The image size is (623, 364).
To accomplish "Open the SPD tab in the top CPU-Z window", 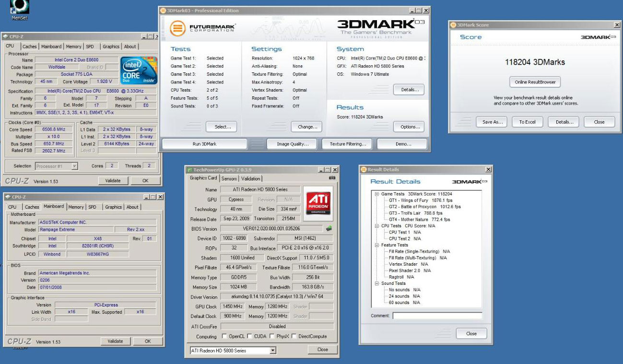I will pos(90,47).
